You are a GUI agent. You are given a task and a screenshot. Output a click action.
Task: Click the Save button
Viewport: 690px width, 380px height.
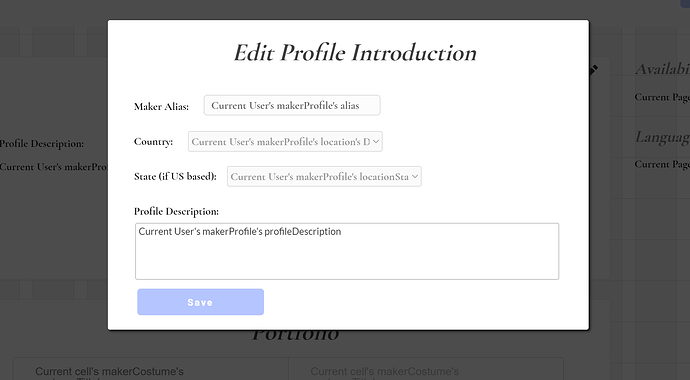pos(200,302)
